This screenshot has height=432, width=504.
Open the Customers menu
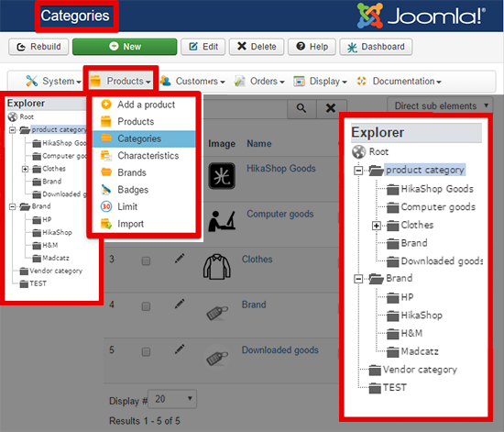pyautogui.click(x=192, y=81)
